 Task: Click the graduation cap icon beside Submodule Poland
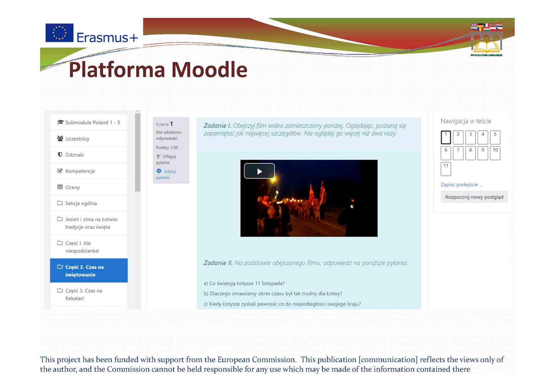click(60, 122)
